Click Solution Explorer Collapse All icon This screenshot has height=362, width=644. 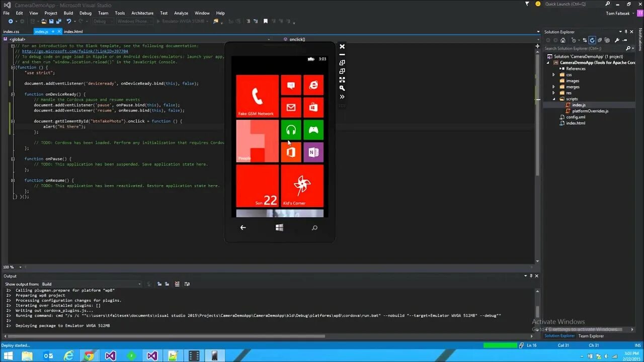(600, 40)
